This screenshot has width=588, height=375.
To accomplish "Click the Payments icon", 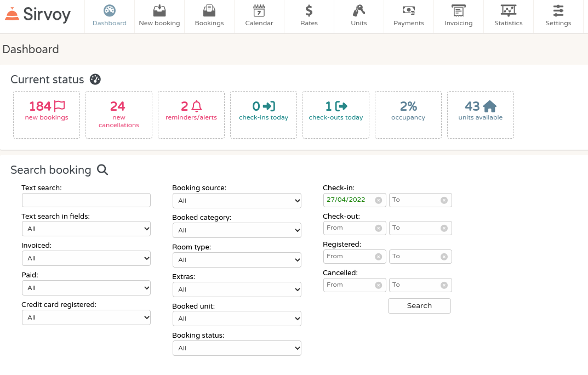I will [408, 10].
